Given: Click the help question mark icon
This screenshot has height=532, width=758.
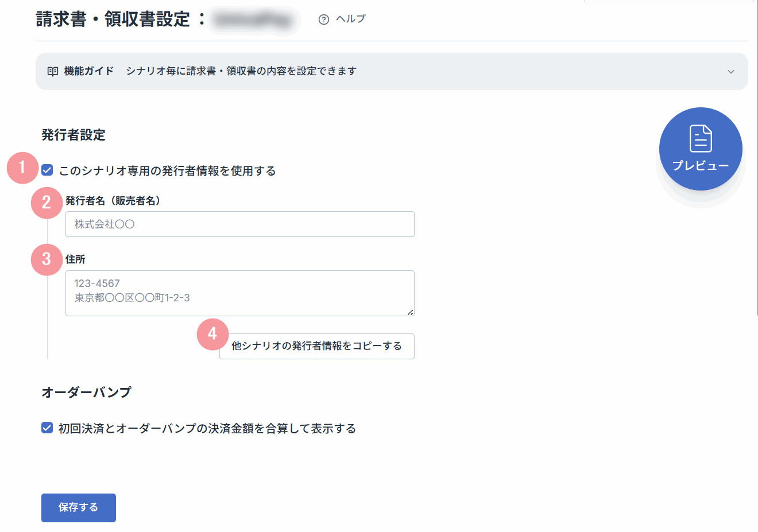Looking at the screenshot, I should tap(324, 20).
